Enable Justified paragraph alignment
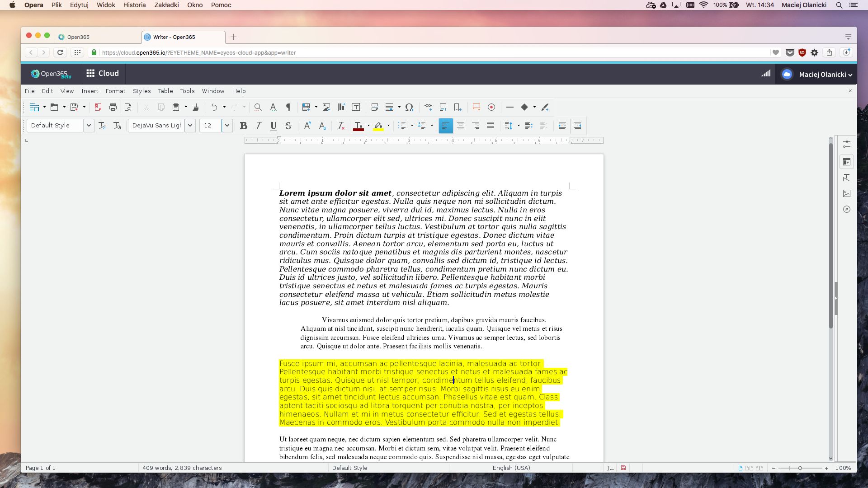 [491, 126]
